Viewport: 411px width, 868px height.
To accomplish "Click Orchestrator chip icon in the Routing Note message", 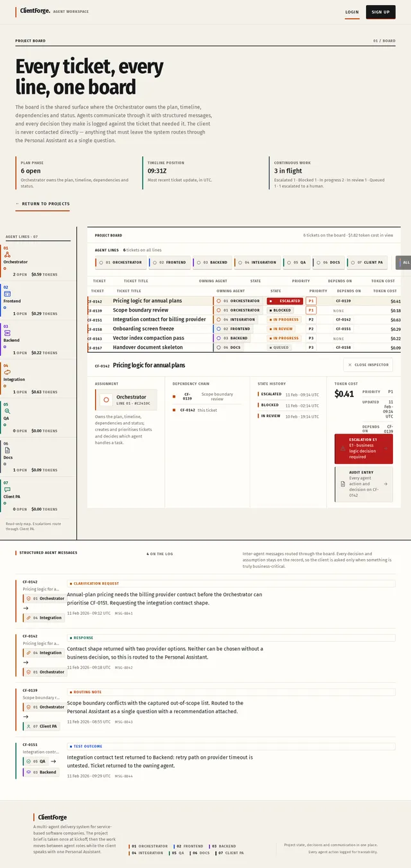I will [x=29, y=707].
